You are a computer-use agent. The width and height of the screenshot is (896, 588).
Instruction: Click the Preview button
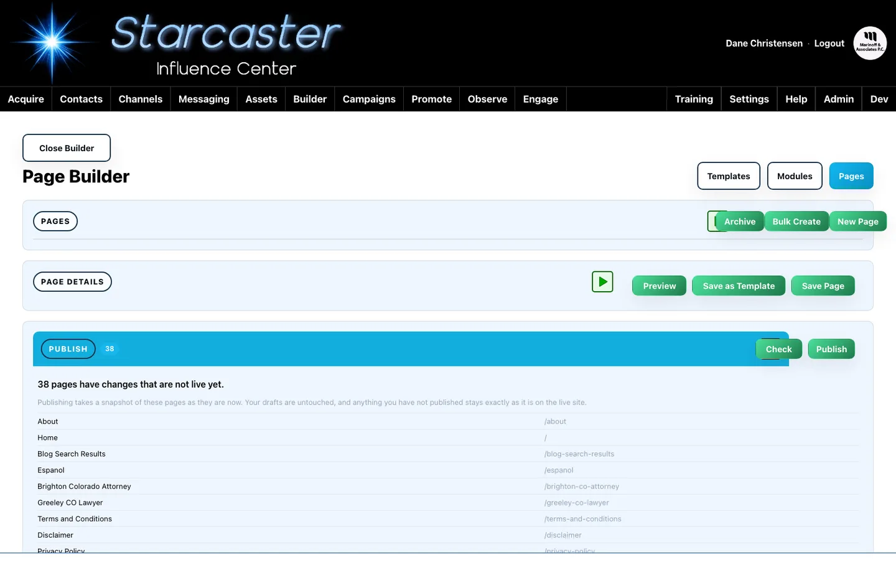[660, 286]
